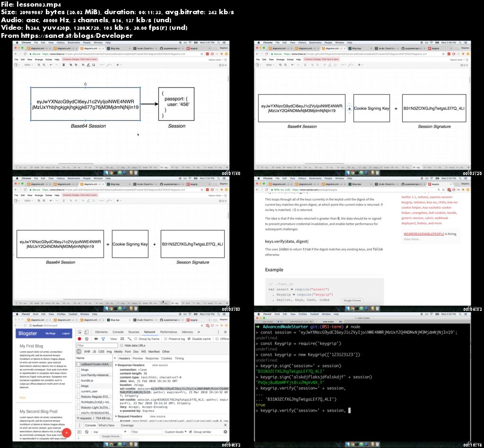The width and height of the screenshot is (484, 448).
Task: Uncheck Group similar in the console drawer
Action: (x=190, y=431)
